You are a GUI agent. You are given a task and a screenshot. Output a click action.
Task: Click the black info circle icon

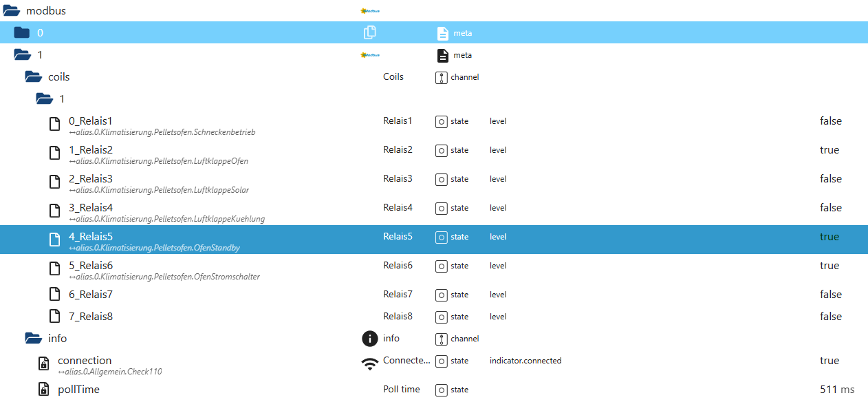(370, 339)
